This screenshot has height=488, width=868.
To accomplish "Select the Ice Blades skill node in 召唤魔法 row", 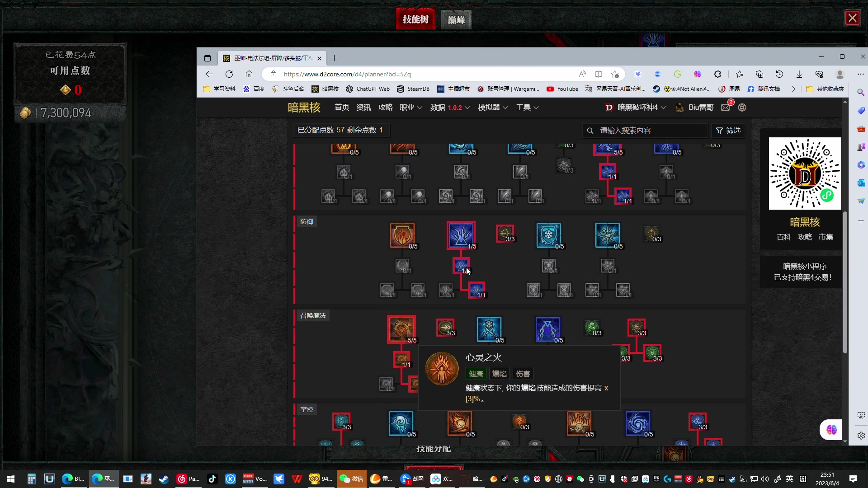I will click(x=489, y=329).
